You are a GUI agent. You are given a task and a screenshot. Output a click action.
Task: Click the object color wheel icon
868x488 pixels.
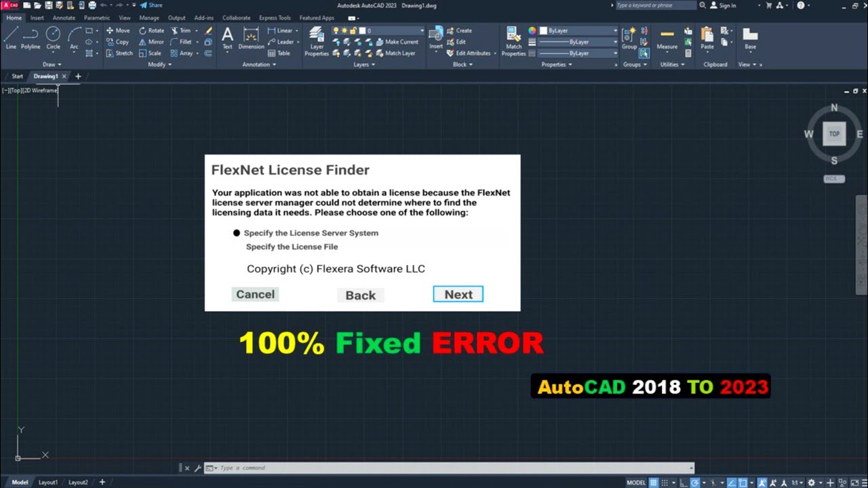(532, 30)
